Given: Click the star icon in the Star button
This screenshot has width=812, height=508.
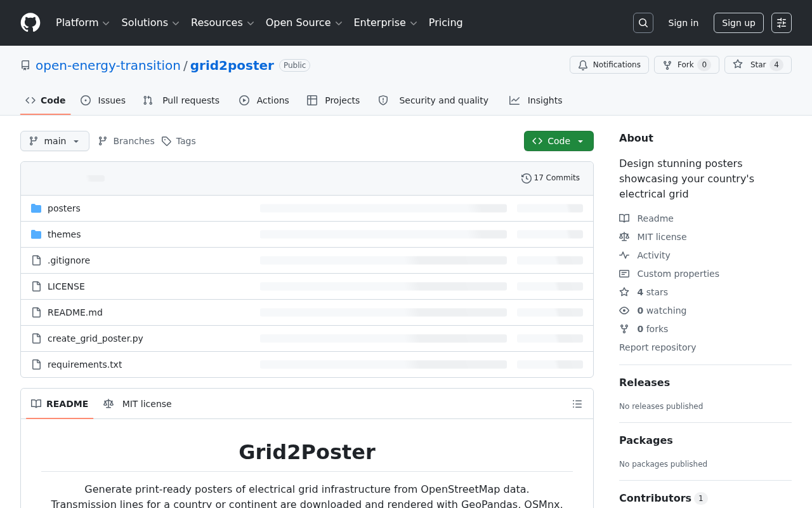Looking at the screenshot, I should pos(738,64).
